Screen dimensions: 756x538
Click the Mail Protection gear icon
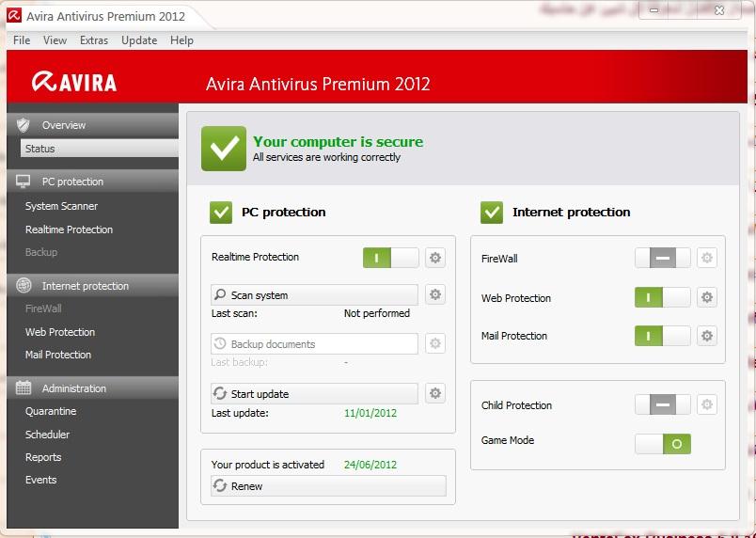706,335
